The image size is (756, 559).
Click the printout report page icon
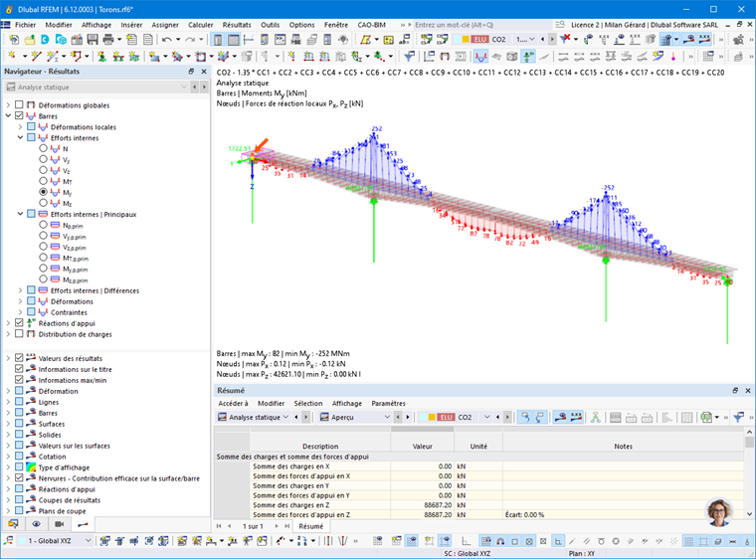click(148, 40)
